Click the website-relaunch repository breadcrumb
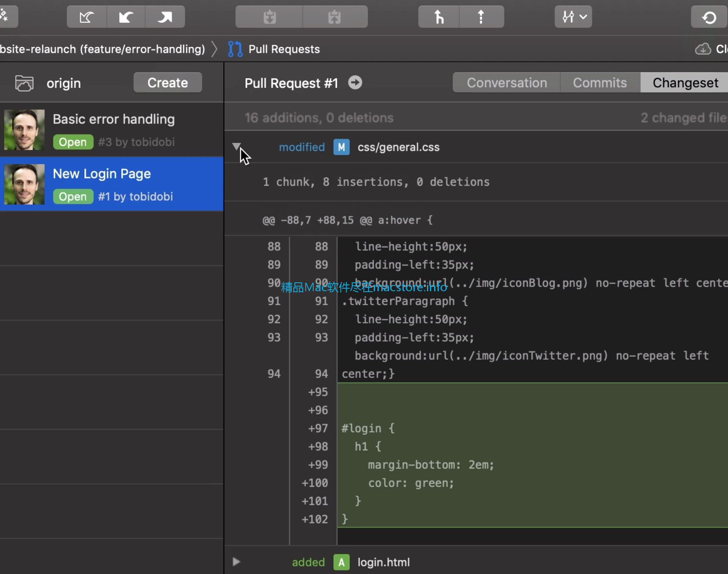 [x=102, y=49]
